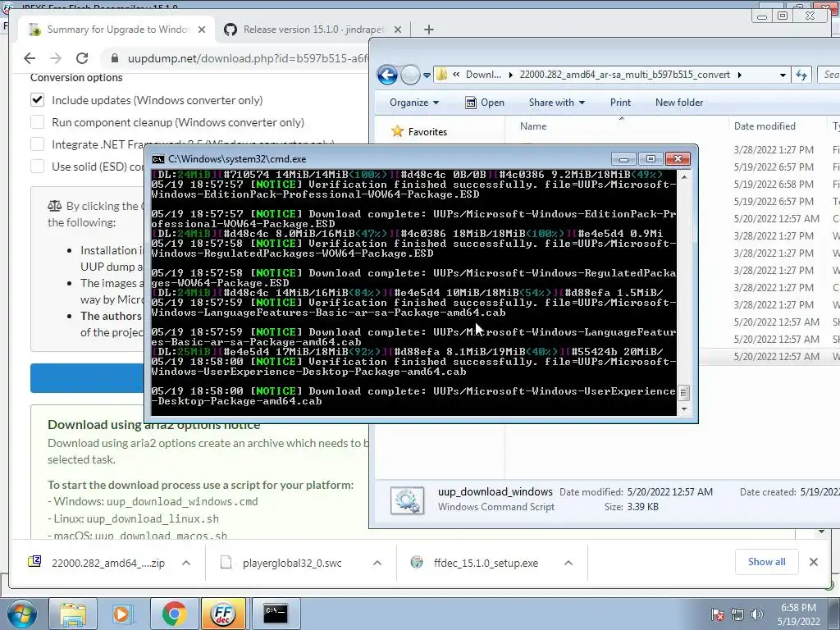Expand options for ffdec_15.1.0_setup.exe download

[x=568, y=563]
